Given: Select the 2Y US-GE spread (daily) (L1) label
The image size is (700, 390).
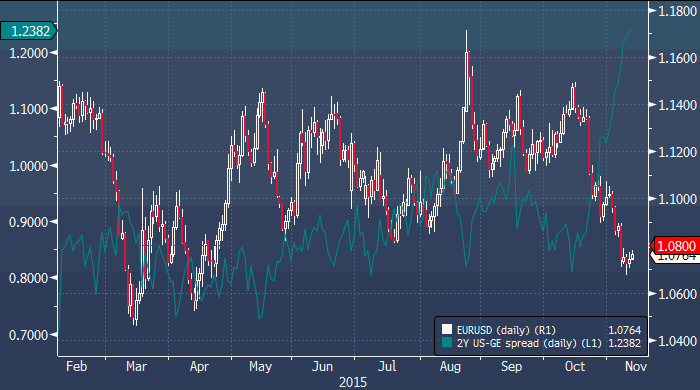Looking at the screenshot, I should [529, 343].
